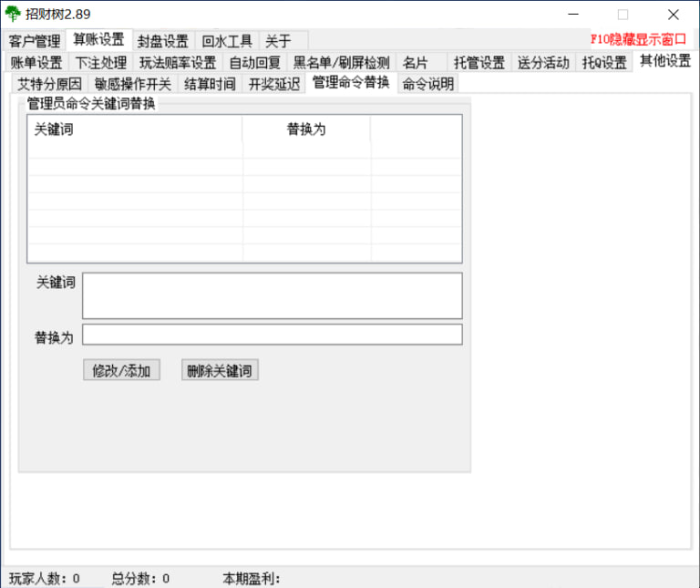Open the 下注处理 sub-tab
Screen dimensions: 700x588
pyautogui.click(x=101, y=63)
